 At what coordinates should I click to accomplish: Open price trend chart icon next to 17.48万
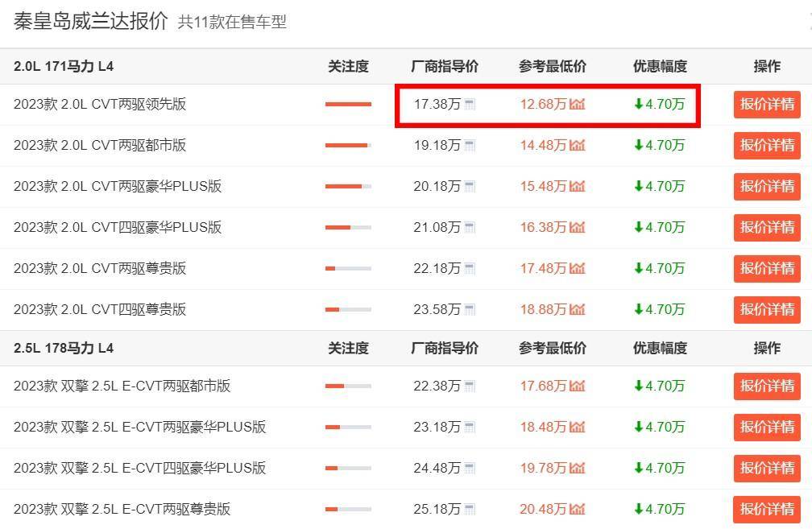point(577,269)
